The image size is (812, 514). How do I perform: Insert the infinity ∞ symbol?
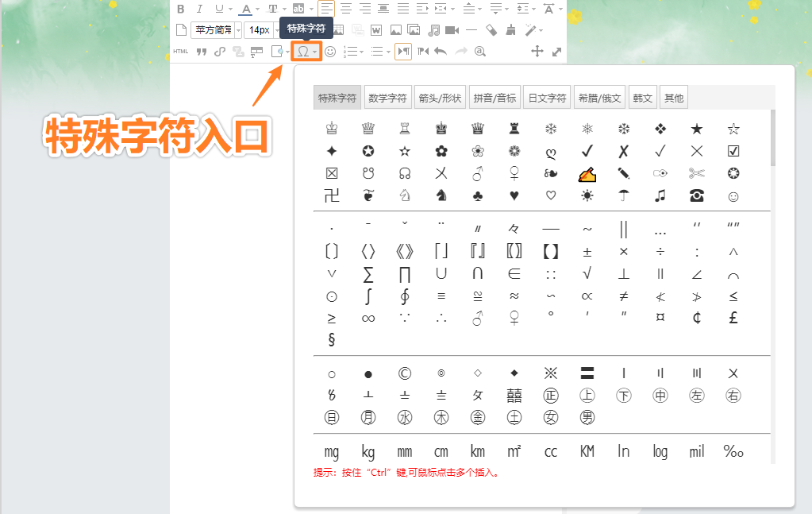click(x=368, y=319)
